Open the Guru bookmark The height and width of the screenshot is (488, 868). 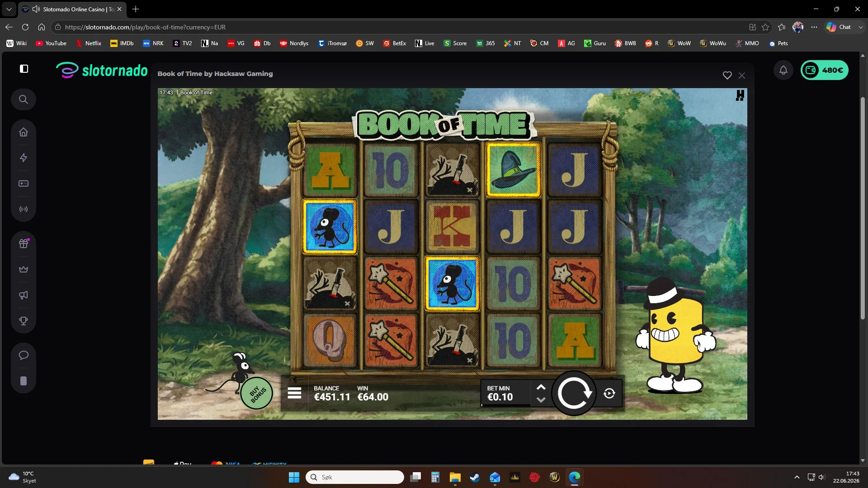[595, 43]
